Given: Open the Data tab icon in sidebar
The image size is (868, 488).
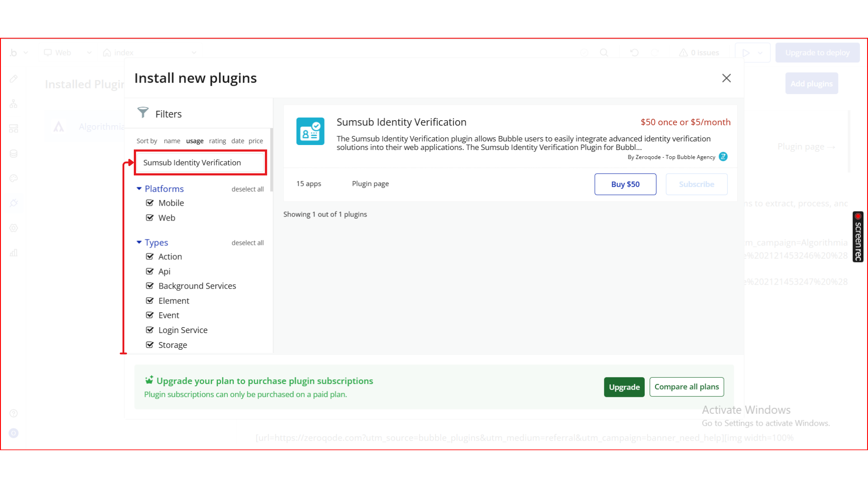Looking at the screenshot, I should pos(14,154).
